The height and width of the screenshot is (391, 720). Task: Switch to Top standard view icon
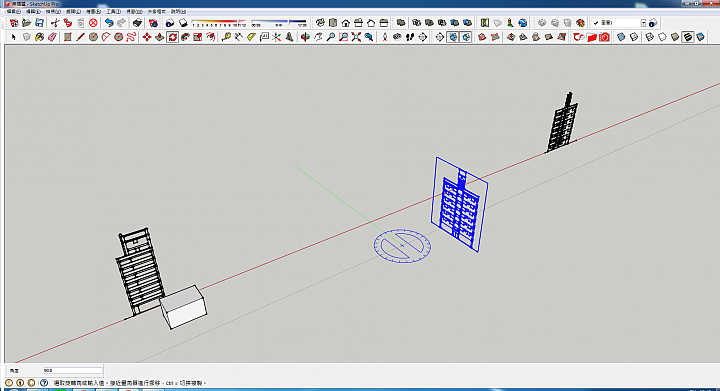click(333, 22)
